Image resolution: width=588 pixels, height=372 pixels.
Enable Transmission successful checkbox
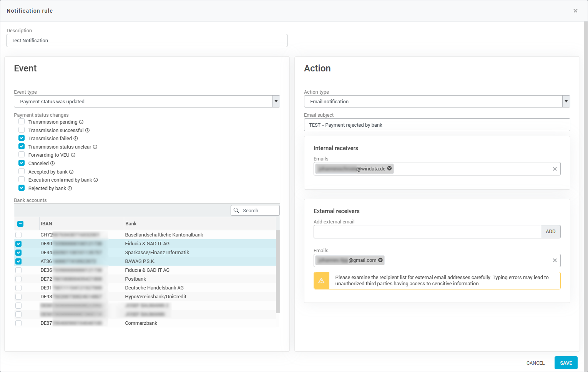pos(22,130)
